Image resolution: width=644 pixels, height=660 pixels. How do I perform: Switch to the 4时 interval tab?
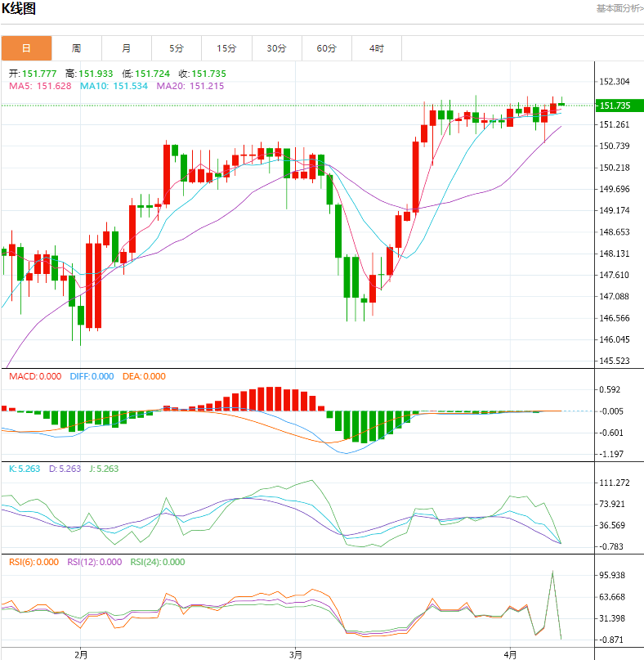(x=377, y=48)
